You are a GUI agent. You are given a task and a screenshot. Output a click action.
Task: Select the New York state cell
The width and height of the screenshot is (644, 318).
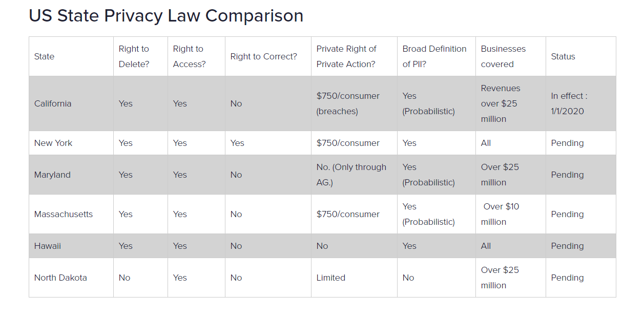(53, 143)
